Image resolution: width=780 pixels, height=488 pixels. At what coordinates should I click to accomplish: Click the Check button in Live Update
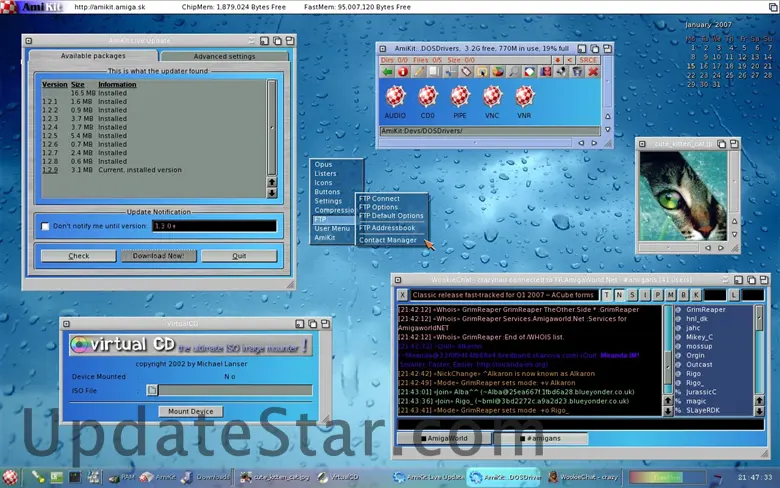79,256
